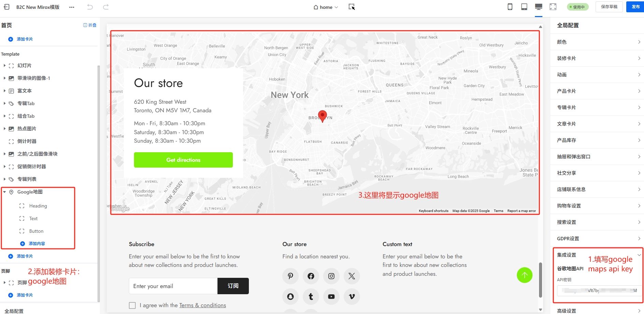Open the 购物车设置 menu item
The image size is (644, 314).
(598, 206)
